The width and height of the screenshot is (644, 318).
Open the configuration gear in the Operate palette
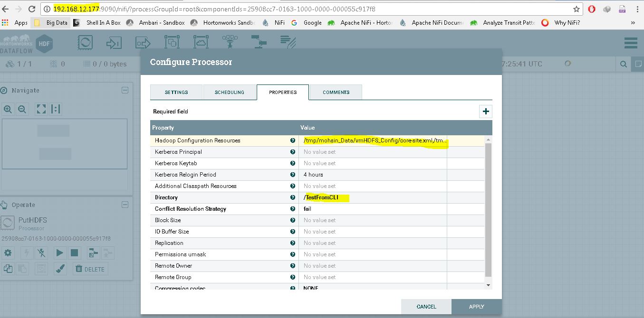8,253
